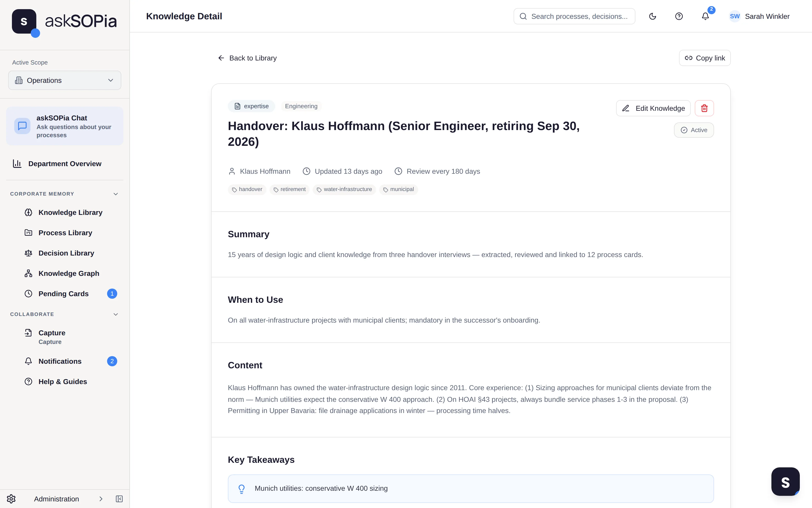
Task: Click the key takeaway lightbulb icon
Action: click(x=242, y=489)
